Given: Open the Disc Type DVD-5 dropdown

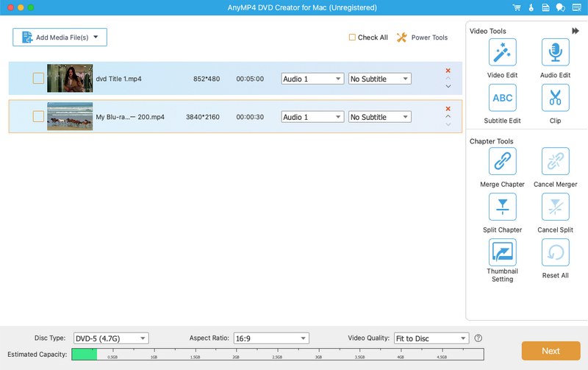Looking at the screenshot, I should pos(111,338).
